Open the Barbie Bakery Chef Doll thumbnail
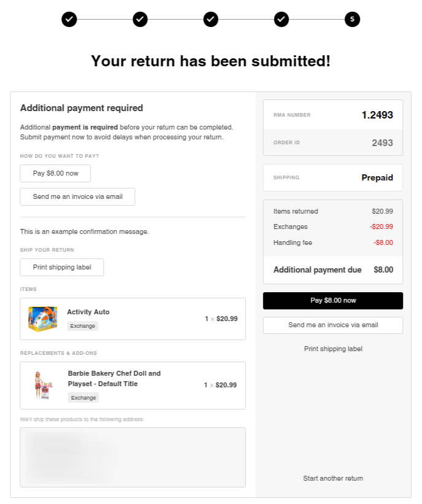 (44, 385)
